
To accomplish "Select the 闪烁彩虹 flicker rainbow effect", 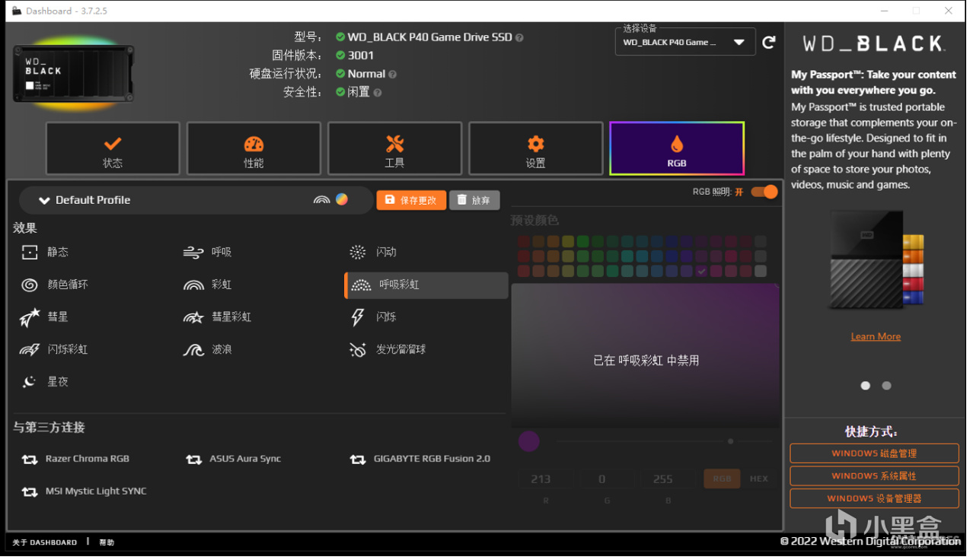I will (53, 350).
